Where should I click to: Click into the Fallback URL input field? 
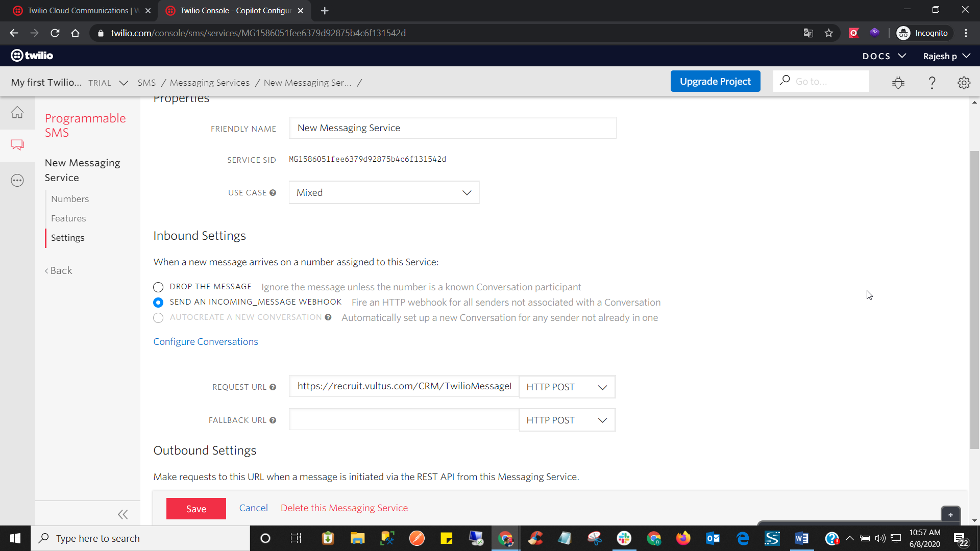tap(403, 420)
